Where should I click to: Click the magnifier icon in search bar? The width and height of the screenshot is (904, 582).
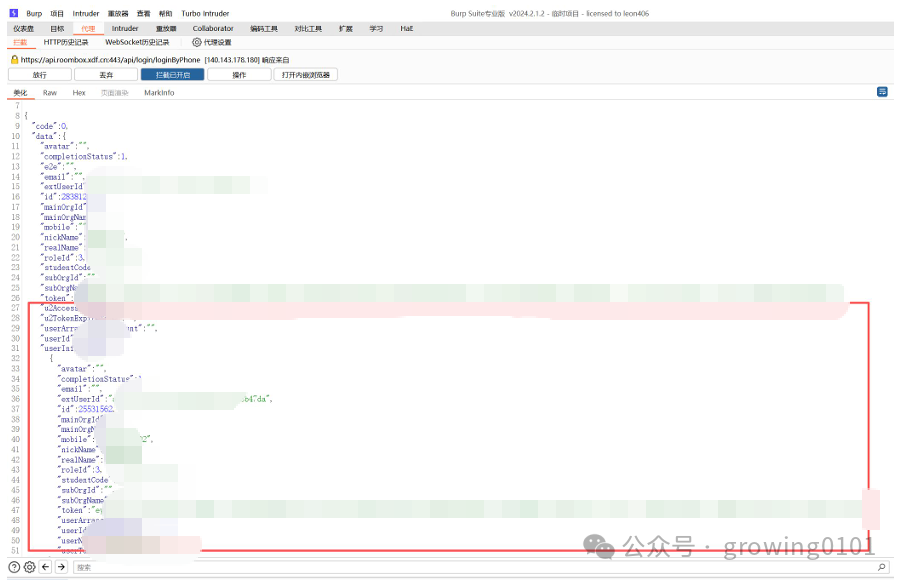tap(882, 567)
